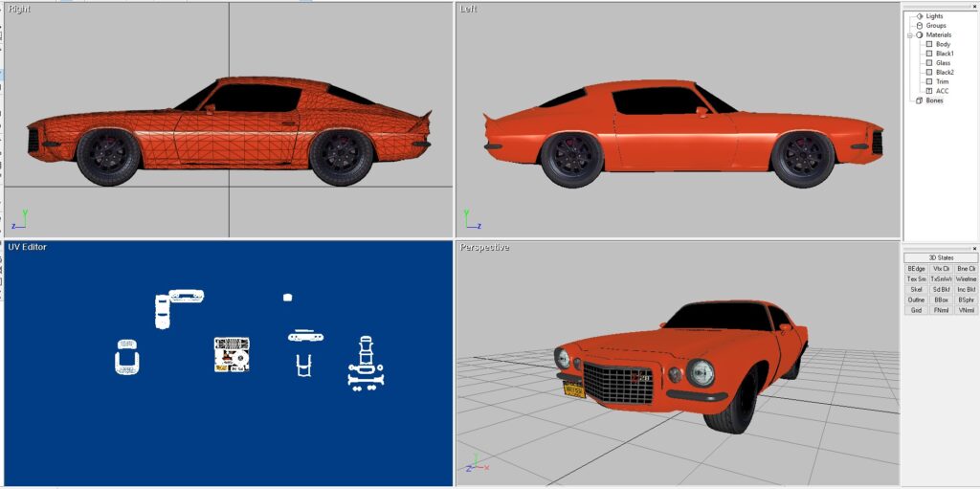This screenshot has width=980, height=489.
Task: Toggle the Sd Bkf display state
Action: pyautogui.click(x=942, y=290)
